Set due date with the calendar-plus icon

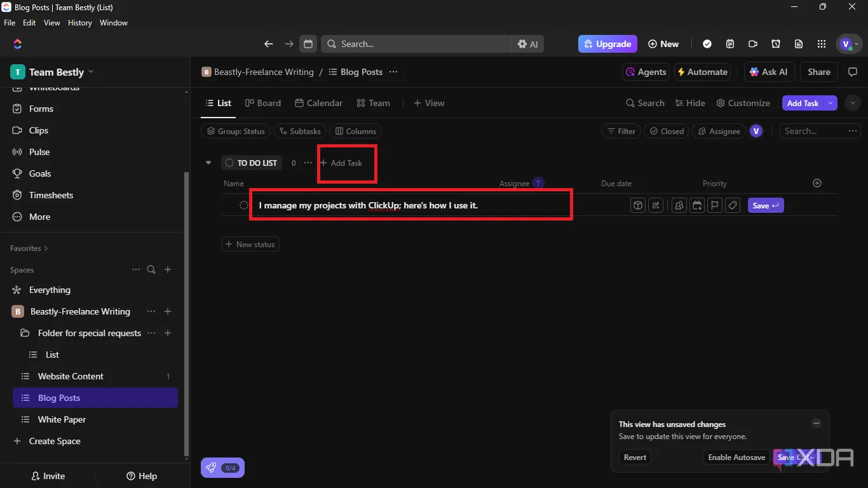click(697, 205)
